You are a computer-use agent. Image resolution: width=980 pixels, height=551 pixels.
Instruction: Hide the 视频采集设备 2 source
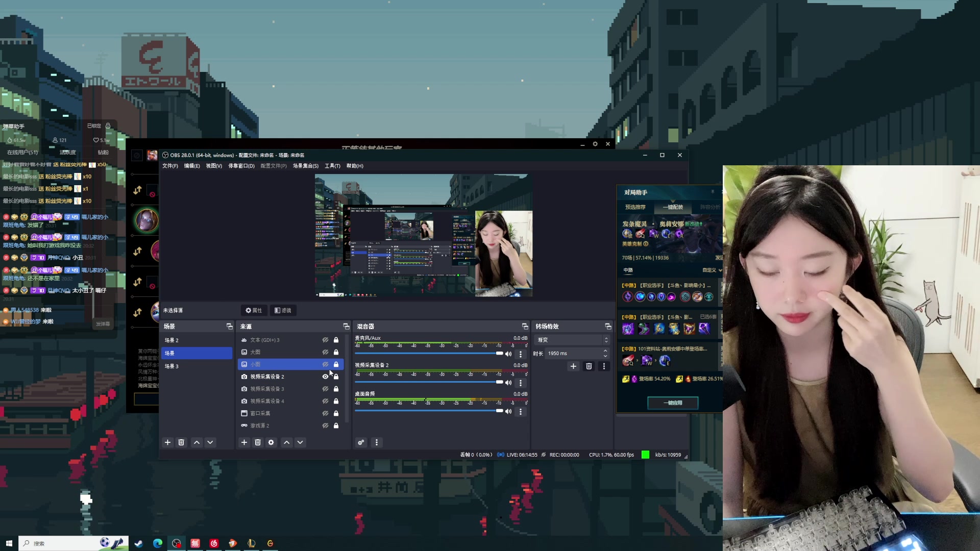coord(325,377)
